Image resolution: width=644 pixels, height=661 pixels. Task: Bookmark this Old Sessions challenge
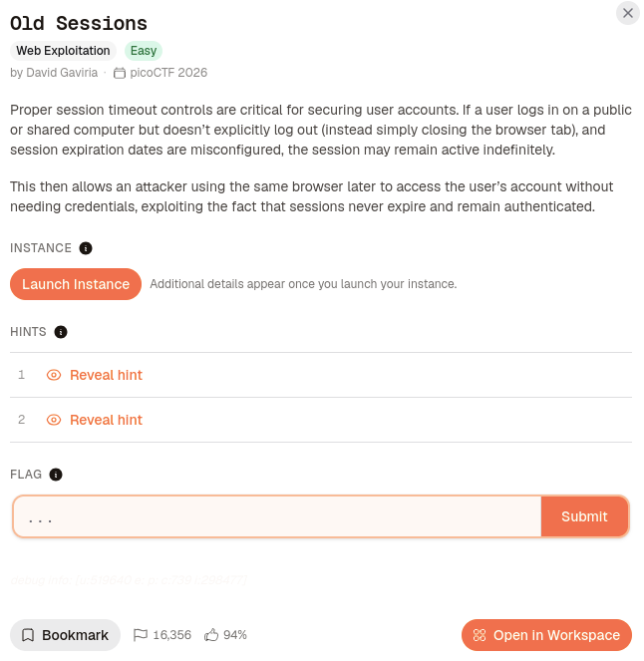pyautogui.click(x=66, y=635)
